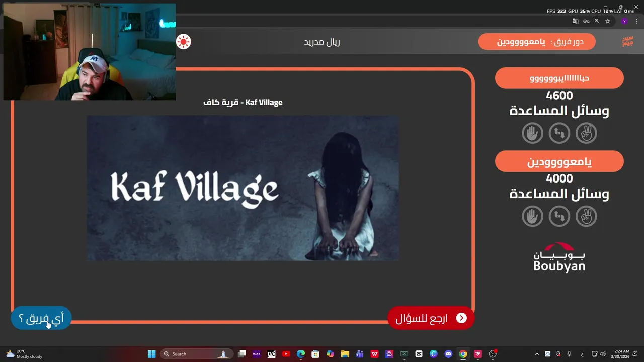Use the two-finger helper for the 4600 team
644x362 pixels.
(586, 133)
